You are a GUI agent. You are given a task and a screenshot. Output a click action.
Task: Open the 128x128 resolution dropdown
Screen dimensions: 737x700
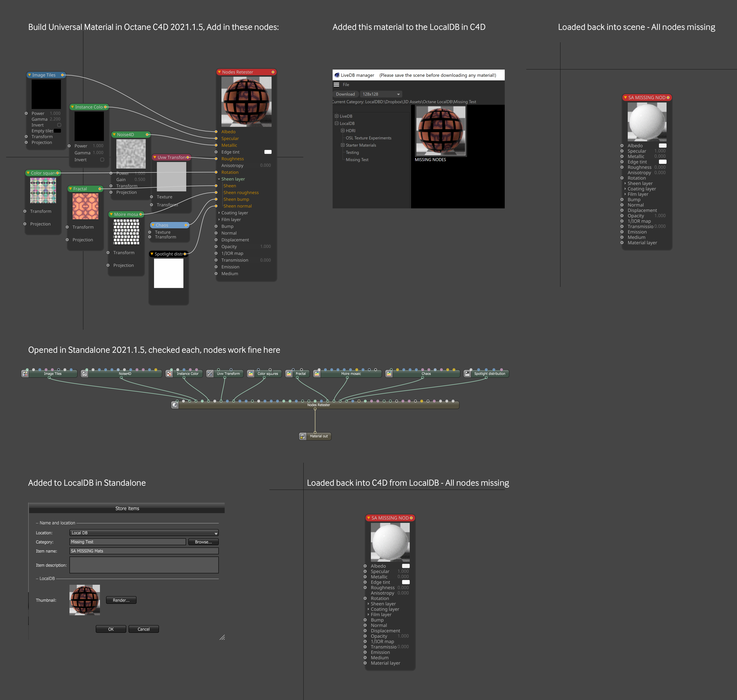click(382, 94)
